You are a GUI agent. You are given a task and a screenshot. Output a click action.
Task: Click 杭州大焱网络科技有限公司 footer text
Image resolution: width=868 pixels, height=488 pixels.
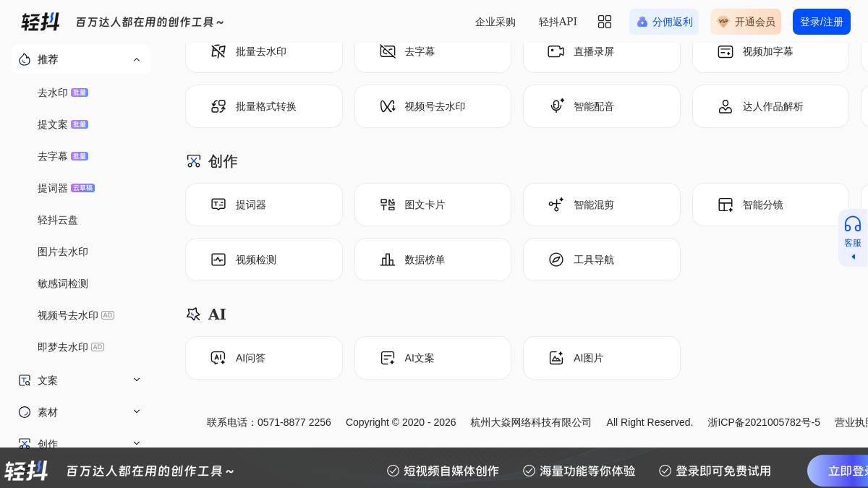coord(531,422)
